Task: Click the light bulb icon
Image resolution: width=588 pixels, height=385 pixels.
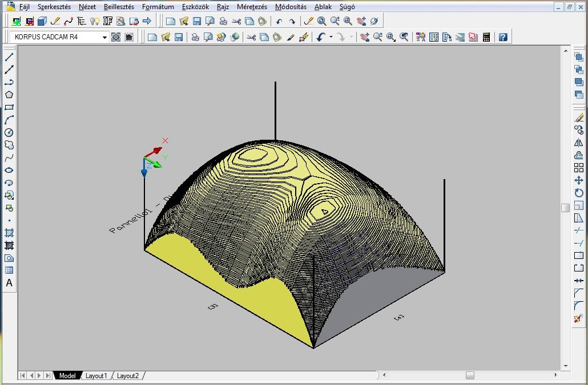Action: pos(95,21)
